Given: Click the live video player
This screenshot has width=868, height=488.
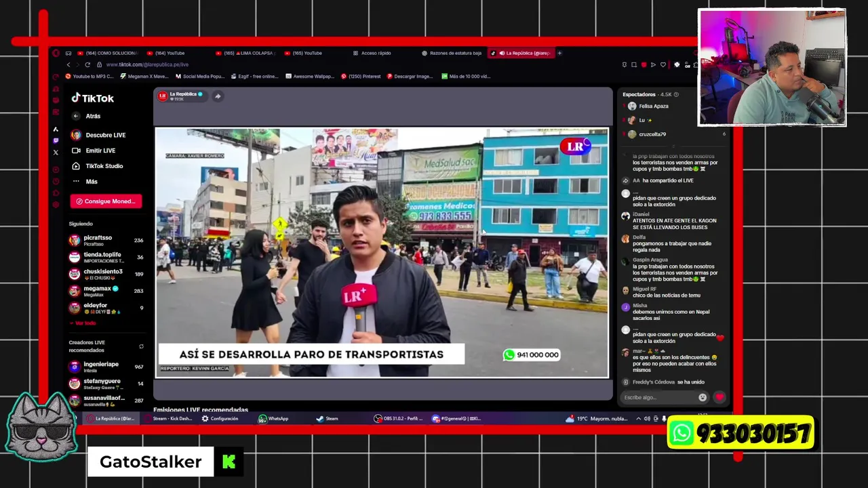Looking at the screenshot, I should (x=382, y=252).
